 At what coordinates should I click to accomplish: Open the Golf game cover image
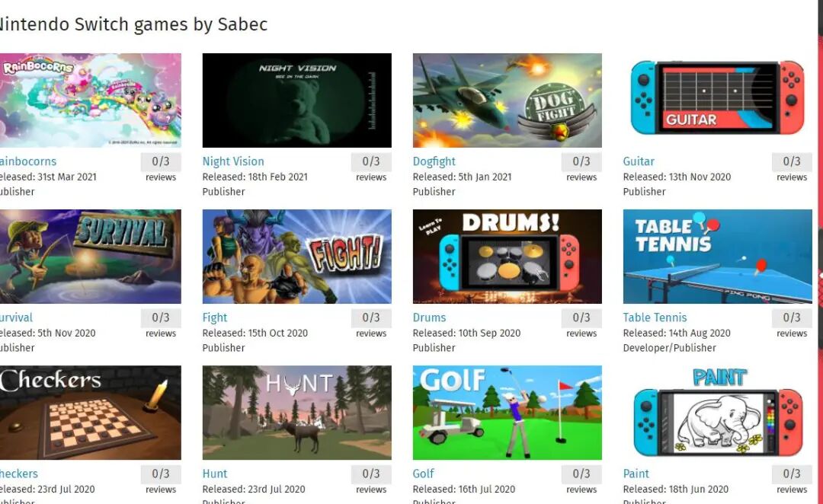pyautogui.click(x=507, y=413)
